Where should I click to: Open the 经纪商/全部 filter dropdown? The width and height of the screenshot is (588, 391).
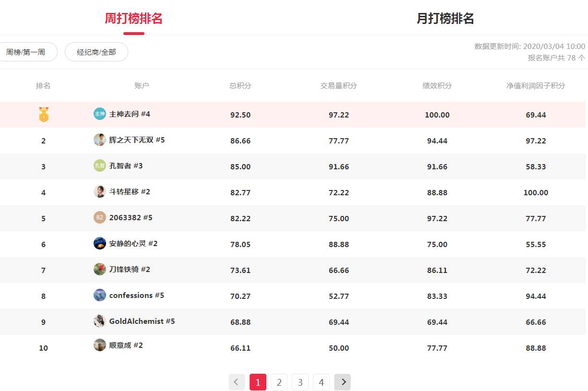(96, 52)
